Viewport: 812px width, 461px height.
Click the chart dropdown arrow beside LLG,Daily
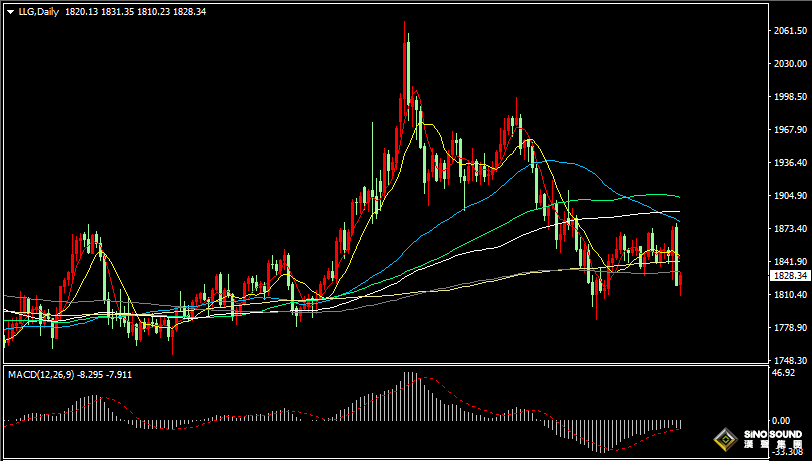[x=11, y=12]
